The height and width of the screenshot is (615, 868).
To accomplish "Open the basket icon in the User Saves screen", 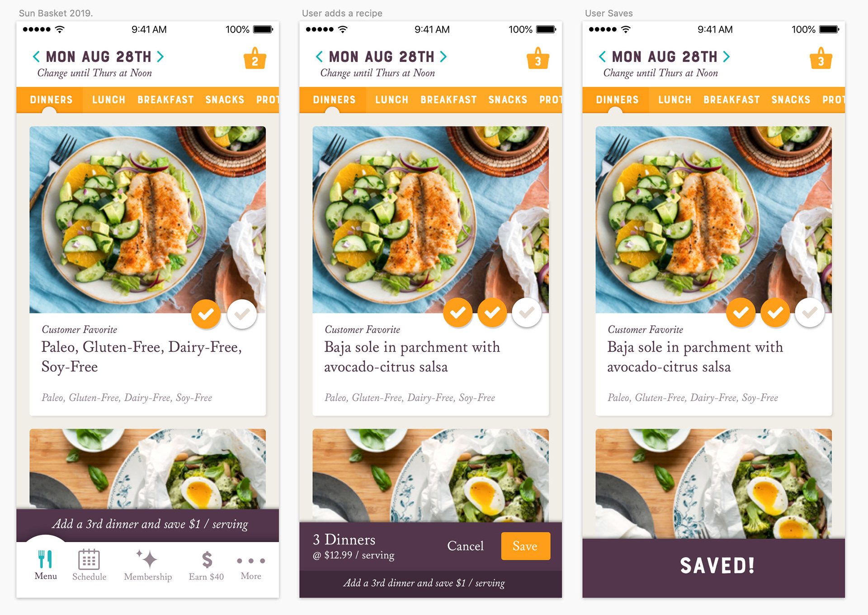I will point(821,58).
